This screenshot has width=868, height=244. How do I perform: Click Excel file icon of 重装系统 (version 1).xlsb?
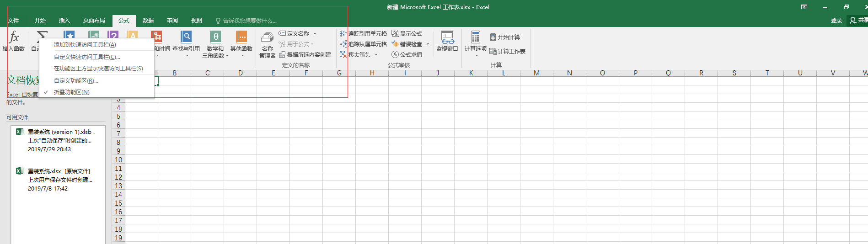pyautogui.click(x=20, y=132)
